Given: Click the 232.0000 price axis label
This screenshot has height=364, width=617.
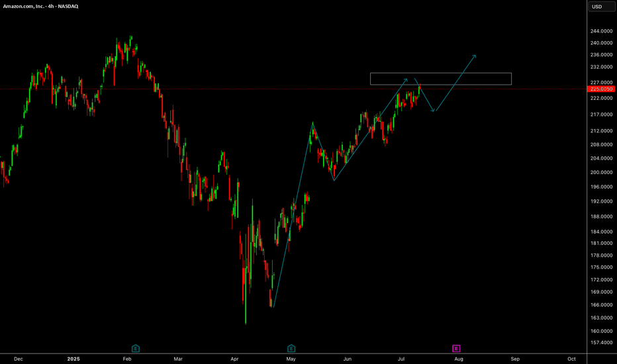Looking at the screenshot, I should [601, 67].
